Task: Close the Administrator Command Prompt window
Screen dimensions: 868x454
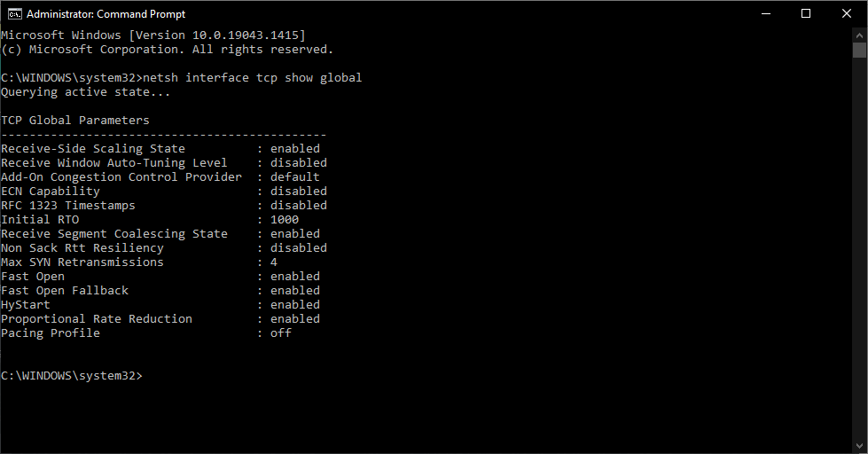Action: [847, 14]
